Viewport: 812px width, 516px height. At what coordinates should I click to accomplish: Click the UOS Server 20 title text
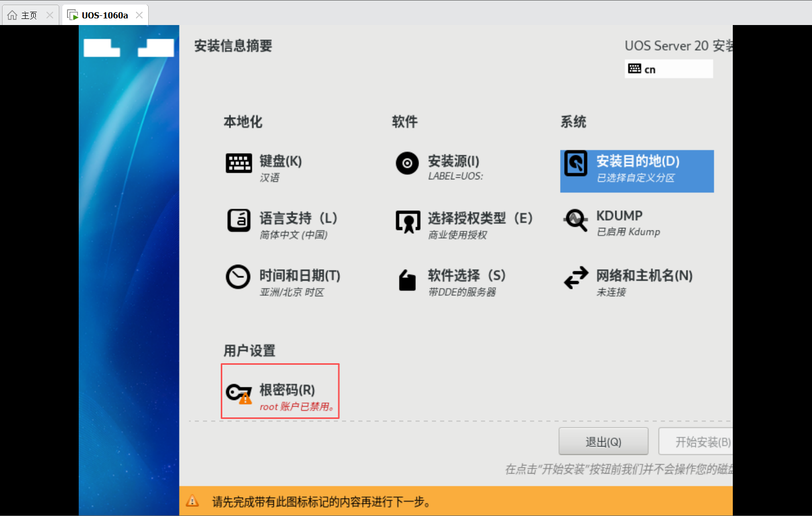679,46
